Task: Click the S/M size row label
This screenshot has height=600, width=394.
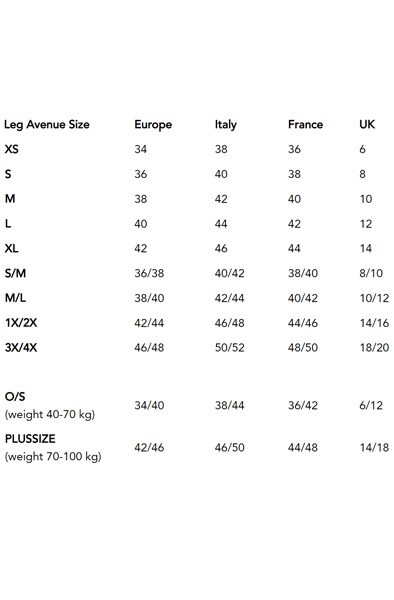Action: point(15,273)
